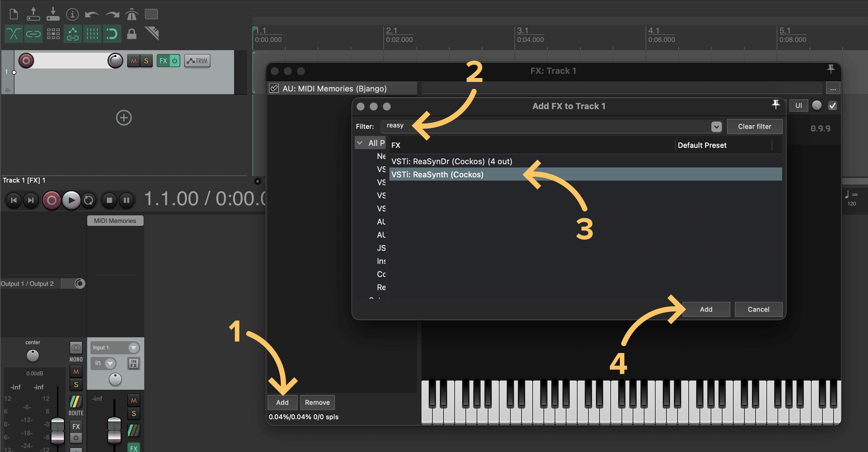
Task: Open a project with the upload-arrow icon
Action: tap(33, 14)
